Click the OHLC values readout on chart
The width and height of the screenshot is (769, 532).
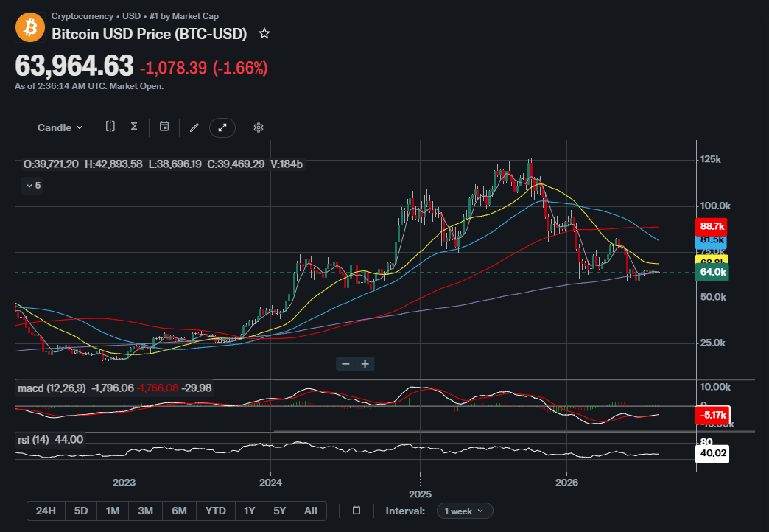click(163, 164)
